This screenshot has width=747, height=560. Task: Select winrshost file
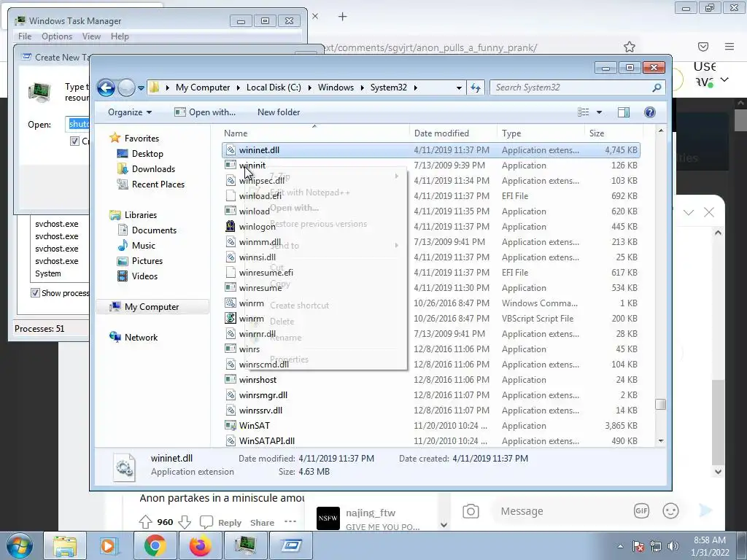(x=258, y=380)
